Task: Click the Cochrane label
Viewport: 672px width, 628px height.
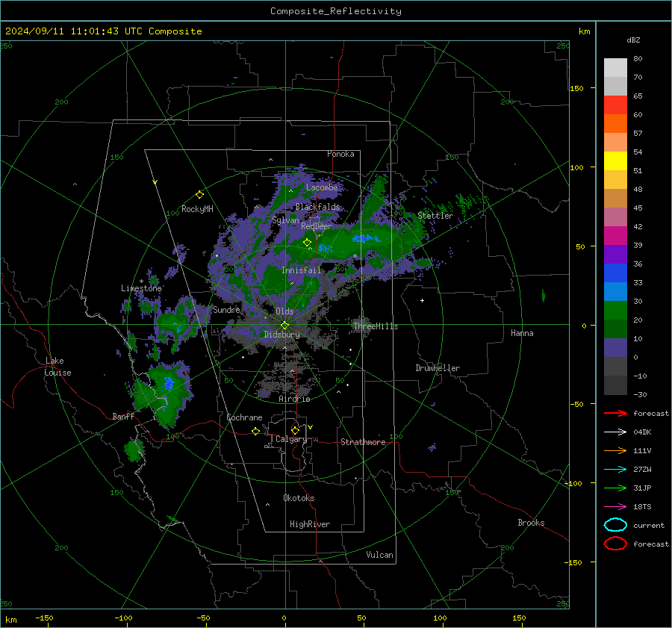Action: [244, 417]
